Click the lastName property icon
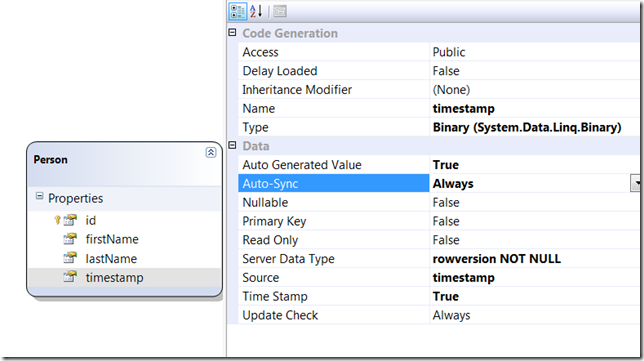This screenshot has width=644, height=361. (70, 258)
